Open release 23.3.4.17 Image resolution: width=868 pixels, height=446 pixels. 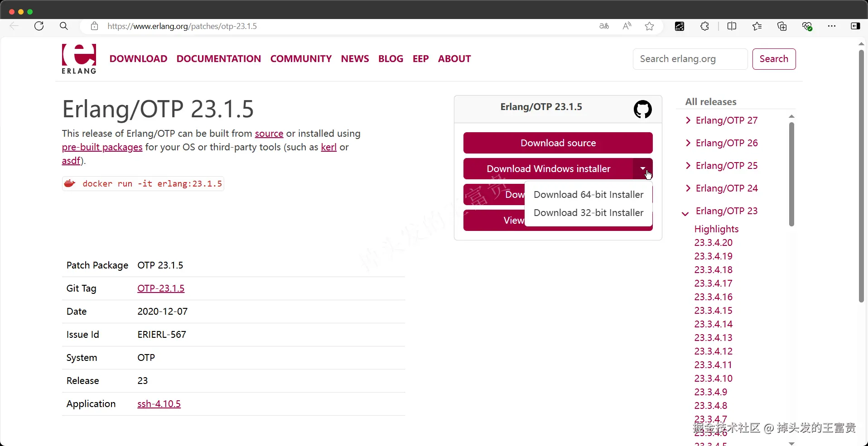click(x=714, y=283)
